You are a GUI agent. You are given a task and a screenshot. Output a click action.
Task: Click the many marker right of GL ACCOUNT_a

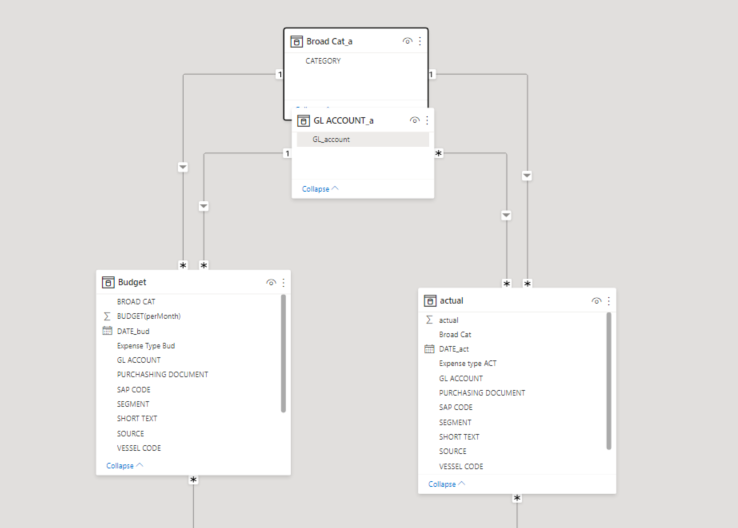(439, 153)
